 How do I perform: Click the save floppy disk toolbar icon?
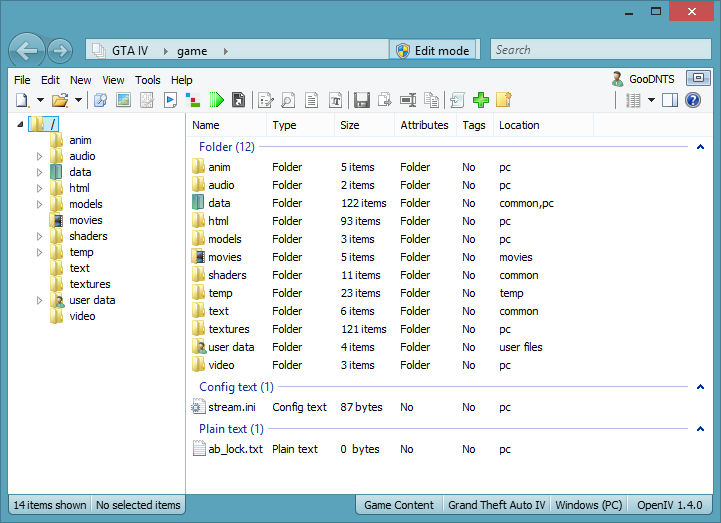[x=361, y=100]
